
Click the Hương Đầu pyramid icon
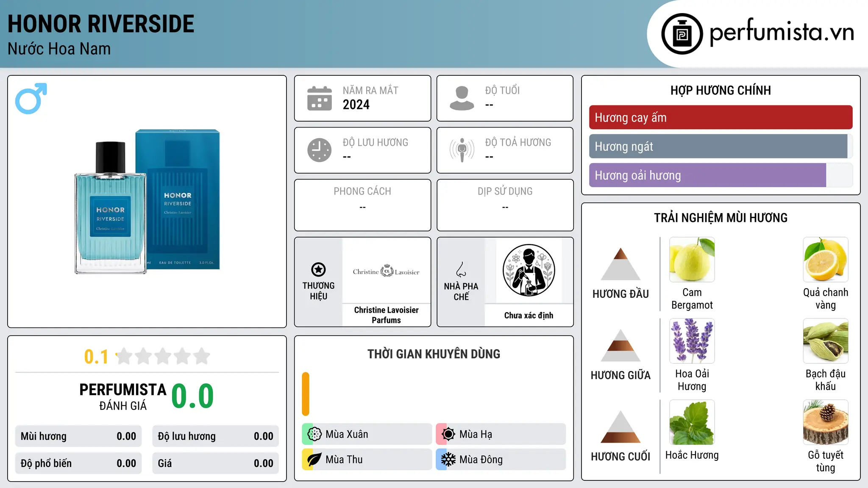click(620, 264)
